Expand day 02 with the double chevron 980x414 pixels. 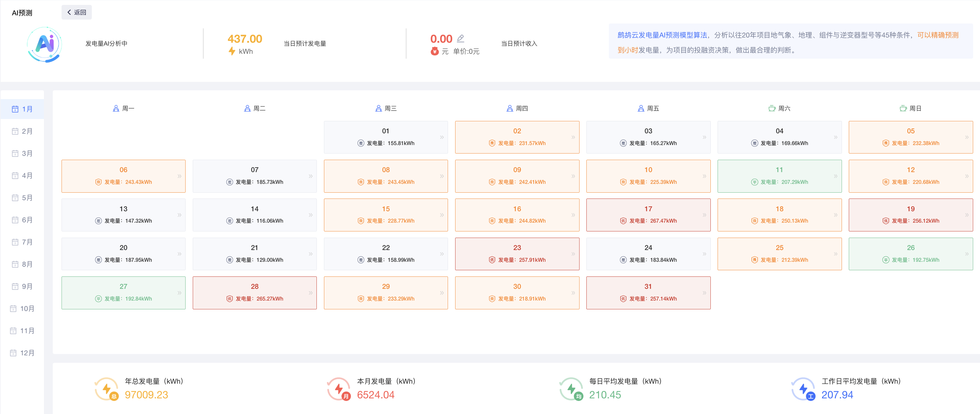click(x=573, y=137)
